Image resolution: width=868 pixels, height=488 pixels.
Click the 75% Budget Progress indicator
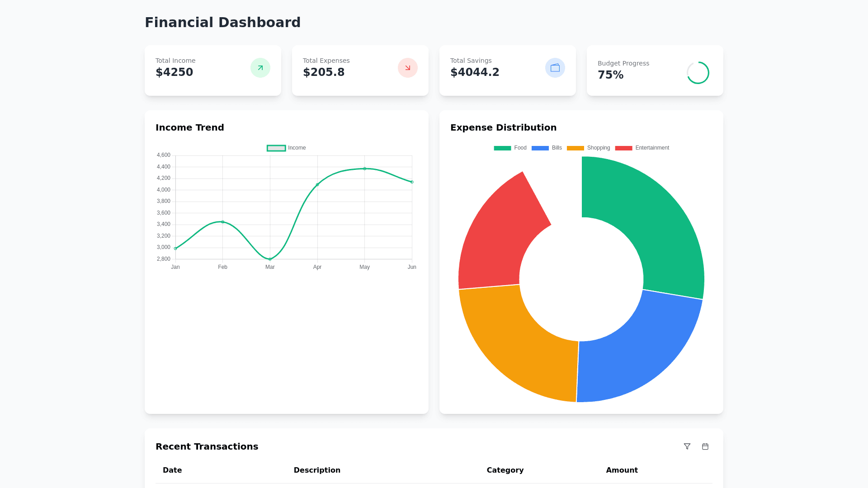611,75
